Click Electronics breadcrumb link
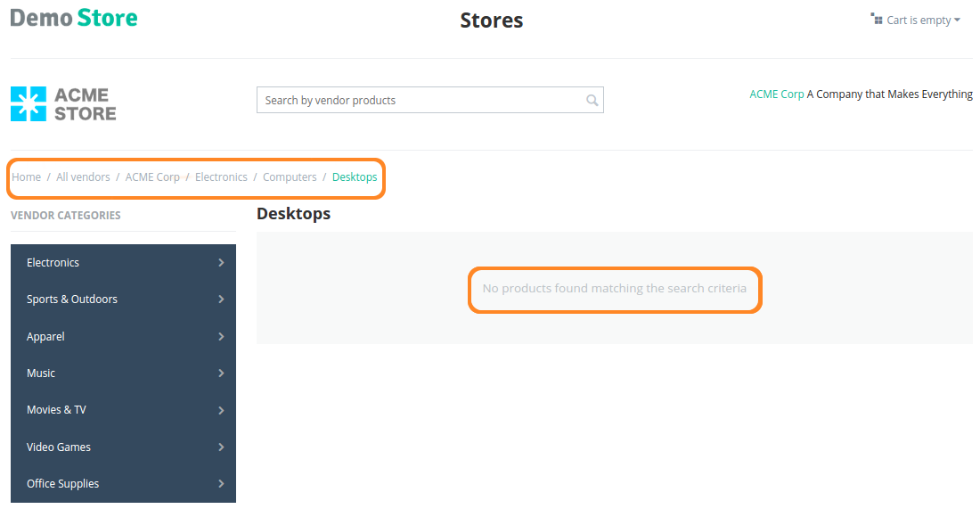Viewport: 980px width, 517px height. point(221,176)
